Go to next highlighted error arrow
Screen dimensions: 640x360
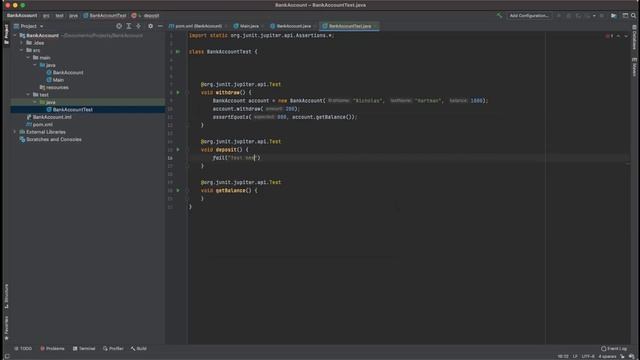tap(626, 36)
